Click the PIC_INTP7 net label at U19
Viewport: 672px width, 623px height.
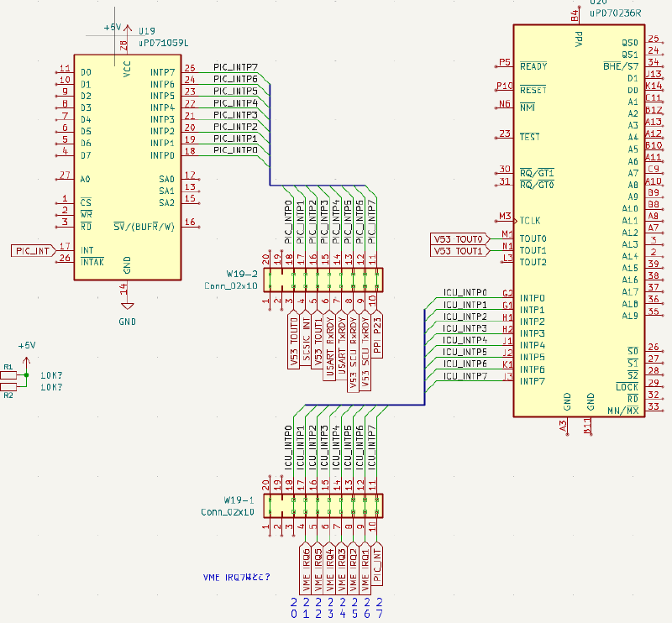234,67
